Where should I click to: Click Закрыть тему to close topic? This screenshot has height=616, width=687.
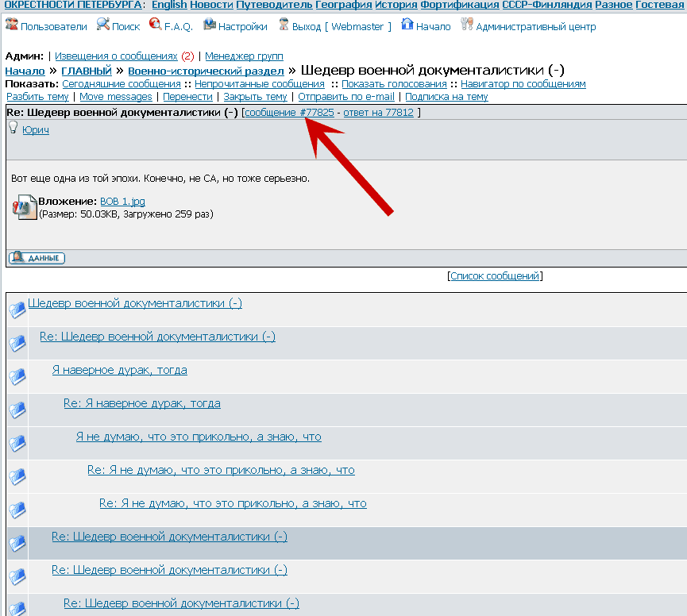point(255,97)
